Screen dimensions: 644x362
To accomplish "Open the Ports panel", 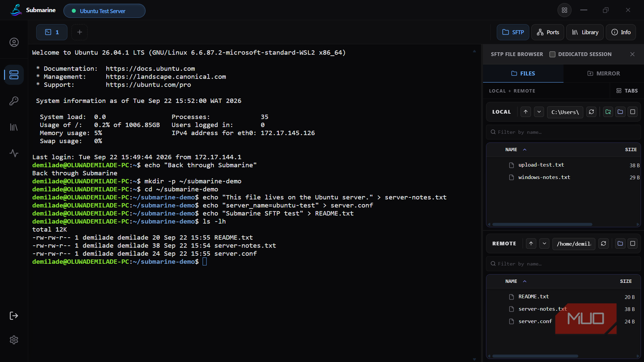I will coord(548,32).
